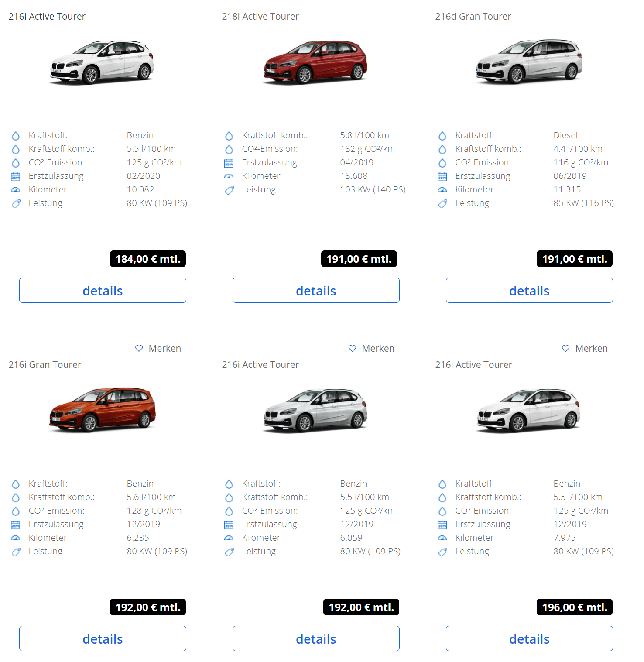Click the silver 216i Active Tourer image priced 192,00 €
Viewport: 644px width, 662px height.
click(x=315, y=410)
